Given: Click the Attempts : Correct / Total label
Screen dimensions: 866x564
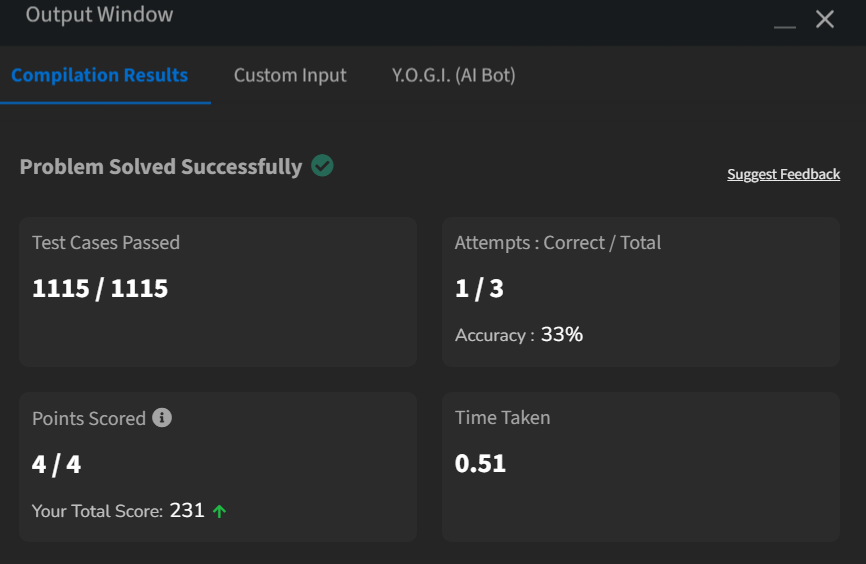Looking at the screenshot, I should (558, 243).
